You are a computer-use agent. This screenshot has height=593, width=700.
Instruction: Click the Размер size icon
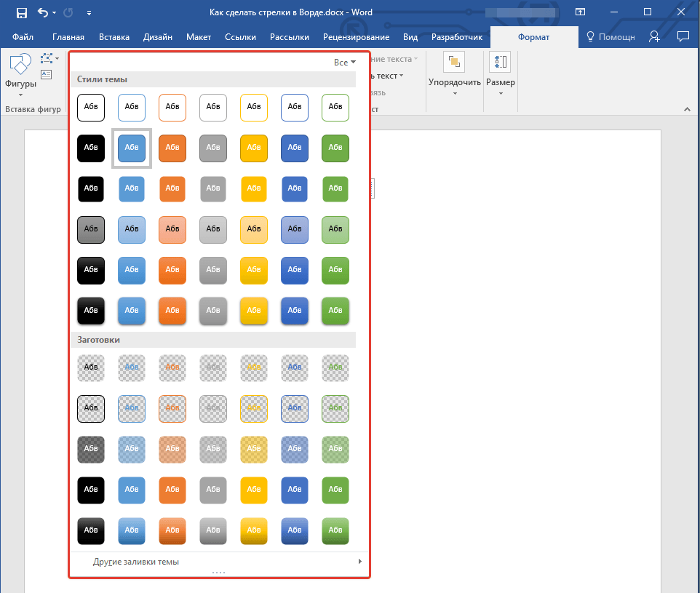tap(501, 63)
